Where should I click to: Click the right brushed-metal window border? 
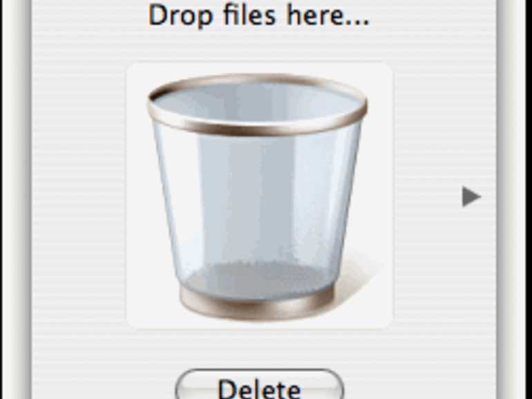tap(514, 199)
